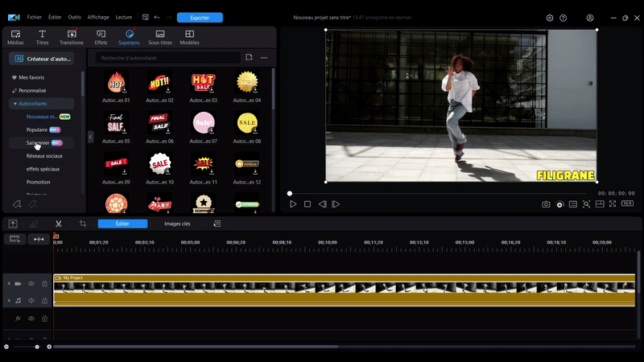This screenshot has width=644, height=362.
Task: Open the help question-mark icon
Action: [563, 18]
